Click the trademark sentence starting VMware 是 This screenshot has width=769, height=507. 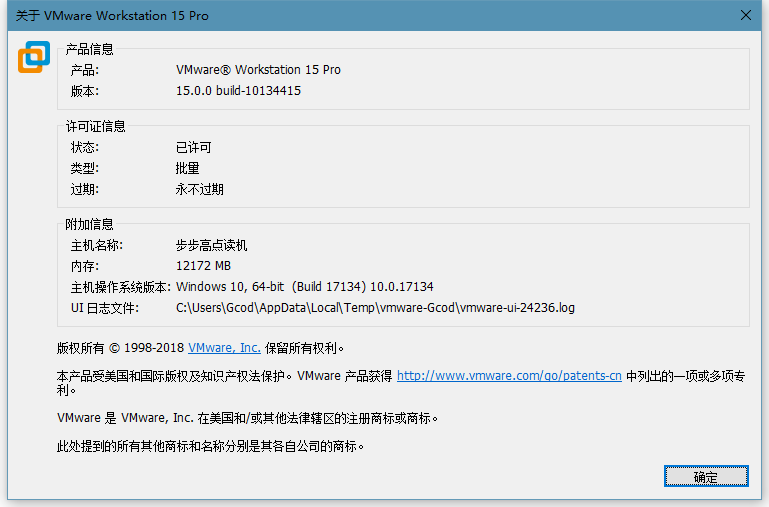248,418
